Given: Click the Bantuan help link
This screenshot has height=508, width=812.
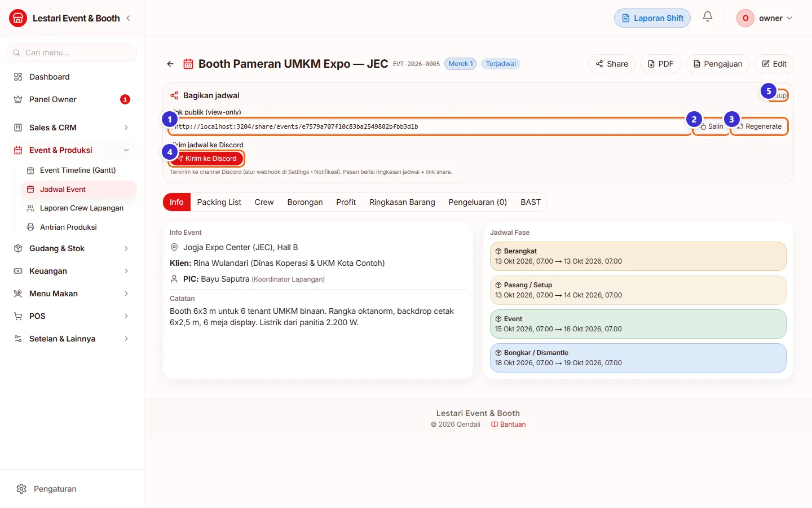Looking at the screenshot, I should (509, 424).
